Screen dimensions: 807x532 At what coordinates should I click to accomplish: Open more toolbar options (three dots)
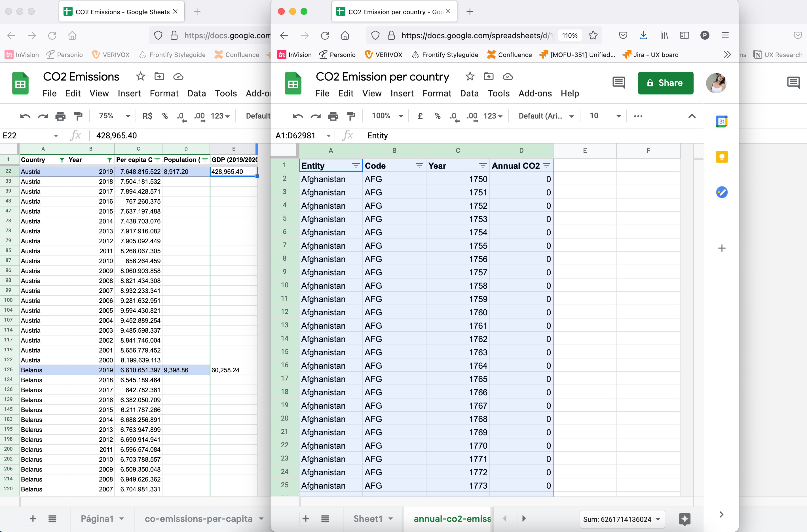(638, 116)
